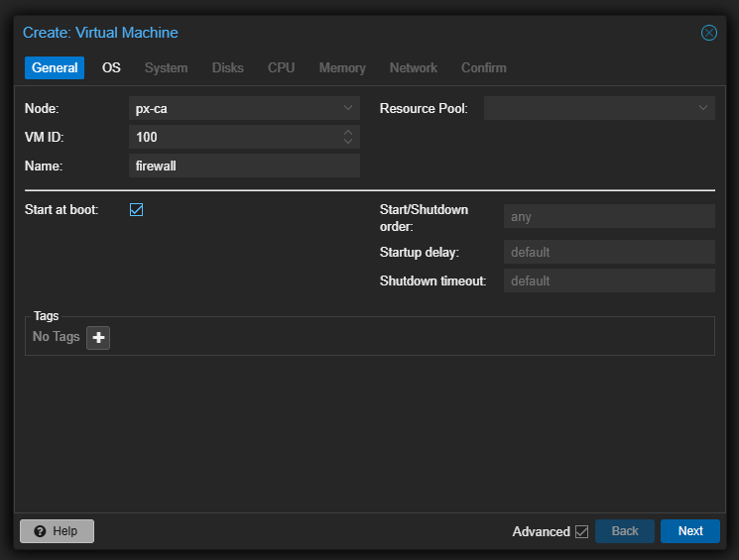The width and height of the screenshot is (739, 560).
Task: Increase VM ID with up arrow
Action: [348, 133]
